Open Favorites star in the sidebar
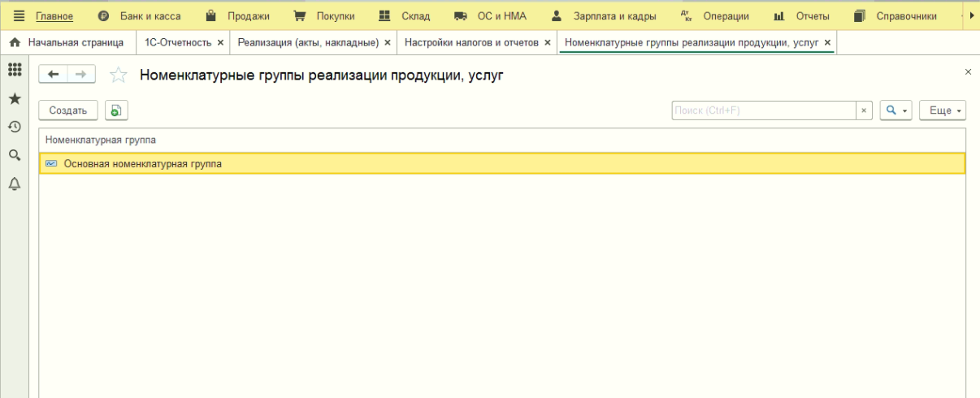This screenshot has width=980, height=398. (x=14, y=98)
